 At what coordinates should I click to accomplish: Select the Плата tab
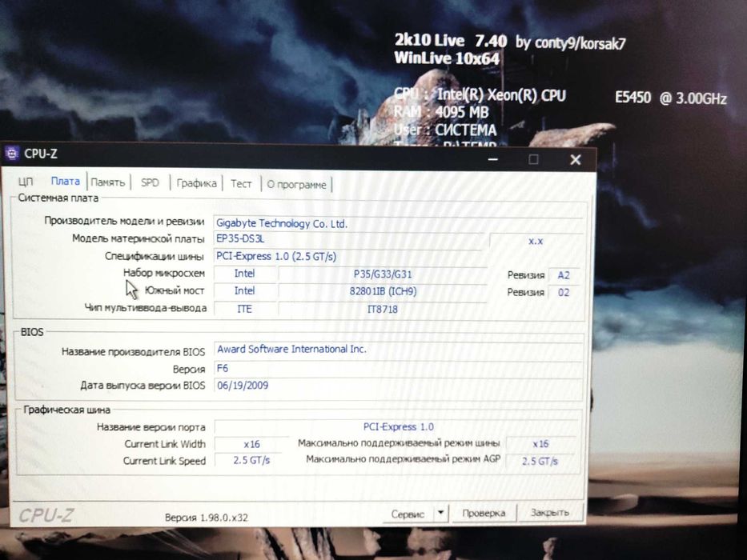pos(66,181)
